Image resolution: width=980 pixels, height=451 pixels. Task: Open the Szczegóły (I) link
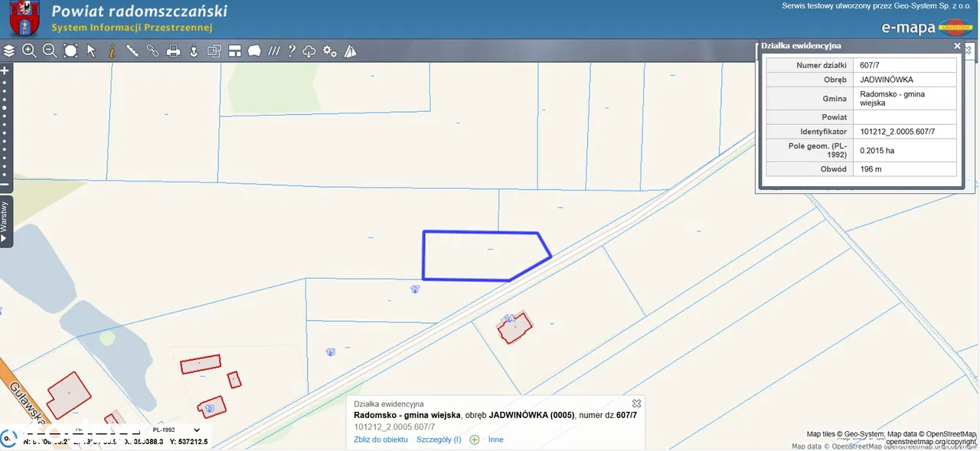pos(439,440)
